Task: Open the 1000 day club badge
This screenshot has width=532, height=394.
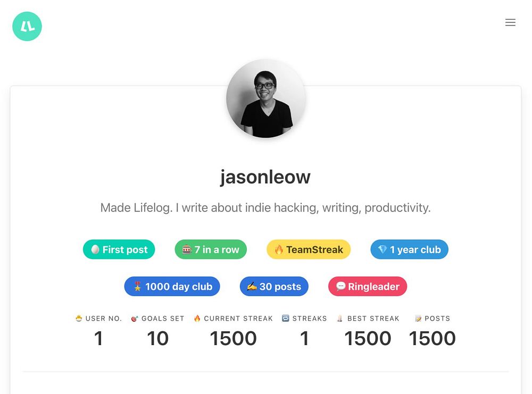Action: click(x=172, y=287)
